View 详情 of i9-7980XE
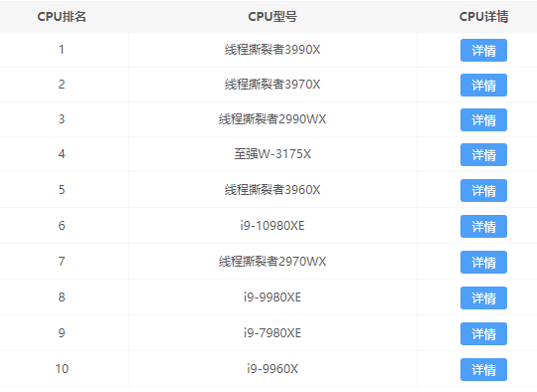The height and width of the screenshot is (392, 537). pos(483,333)
